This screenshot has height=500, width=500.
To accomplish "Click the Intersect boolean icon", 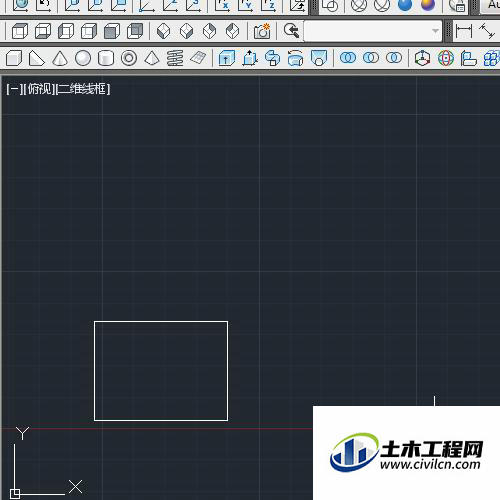I will point(394,58).
